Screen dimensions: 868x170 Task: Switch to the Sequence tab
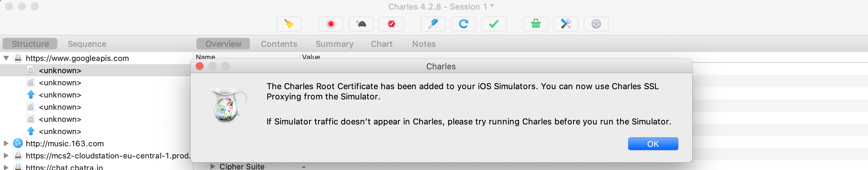(x=87, y=44)
